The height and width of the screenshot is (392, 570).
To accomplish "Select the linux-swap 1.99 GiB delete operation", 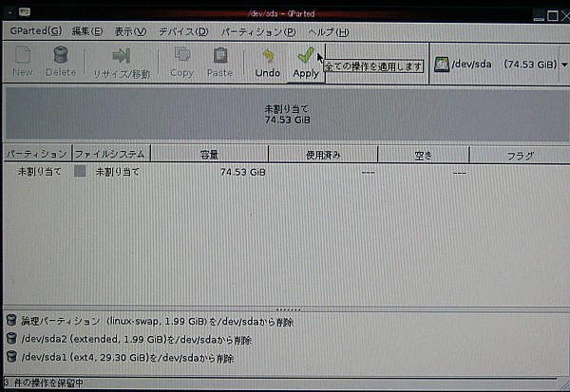I will click(x=157, y=322).
